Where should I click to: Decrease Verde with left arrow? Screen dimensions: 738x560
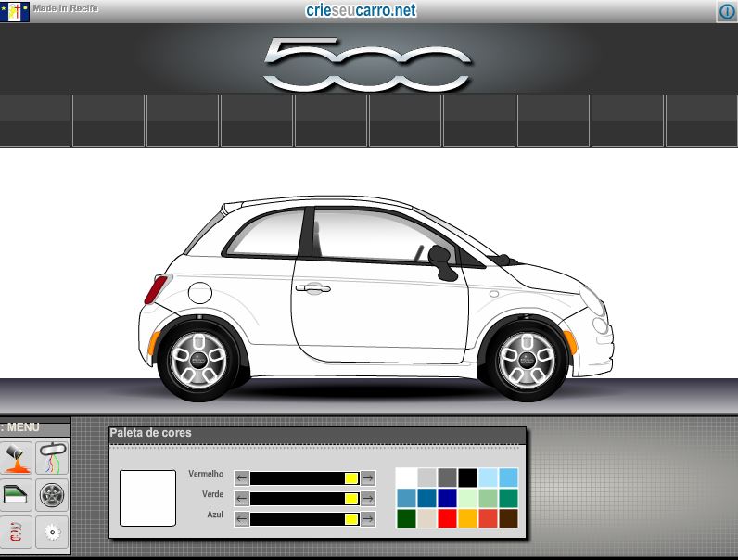coord(241,499)
